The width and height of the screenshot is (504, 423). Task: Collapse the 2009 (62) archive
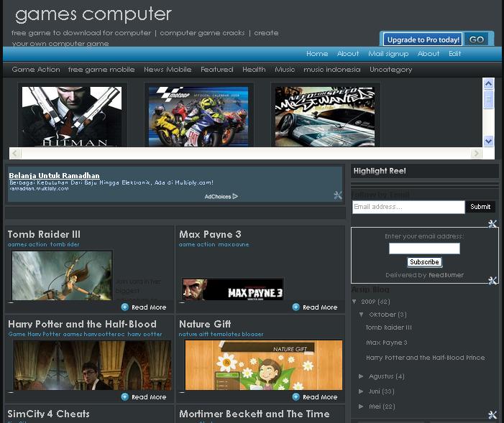[354, 302]
